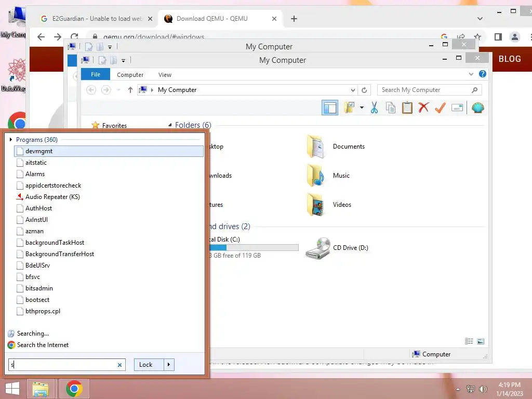Select bitsadmin in search results
This screenshot has width=532, height=399.
coord(109,288)
